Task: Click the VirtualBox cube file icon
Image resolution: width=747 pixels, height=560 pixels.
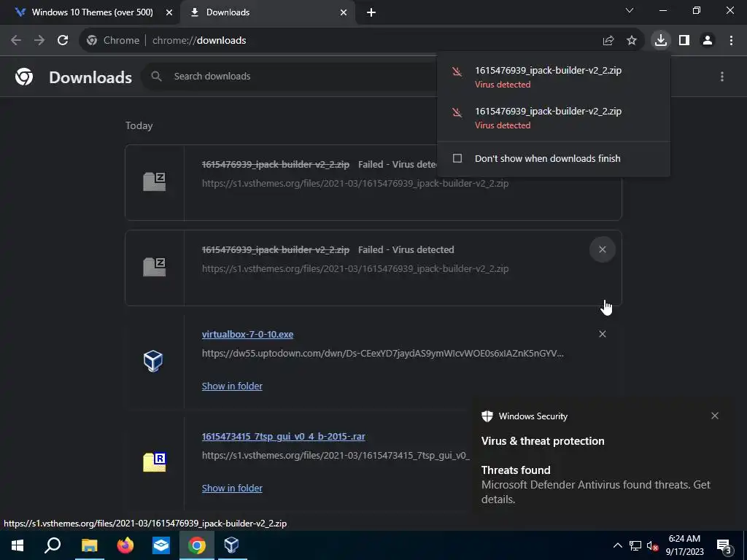Action: (x=153, y=361)
